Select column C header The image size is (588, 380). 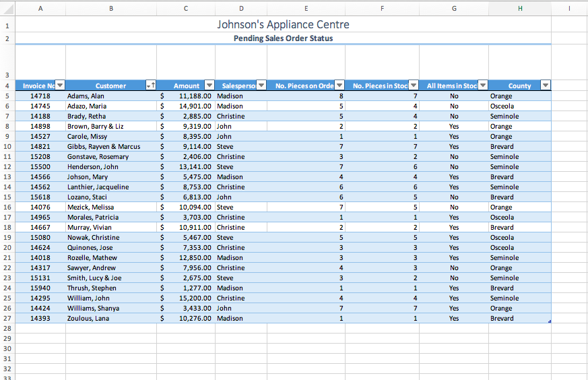tap(186, 8)
